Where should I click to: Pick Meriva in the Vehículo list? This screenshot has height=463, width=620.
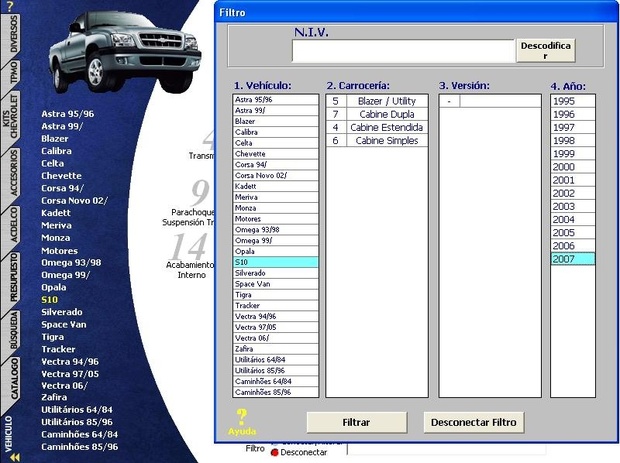click(x=276, y=197)
